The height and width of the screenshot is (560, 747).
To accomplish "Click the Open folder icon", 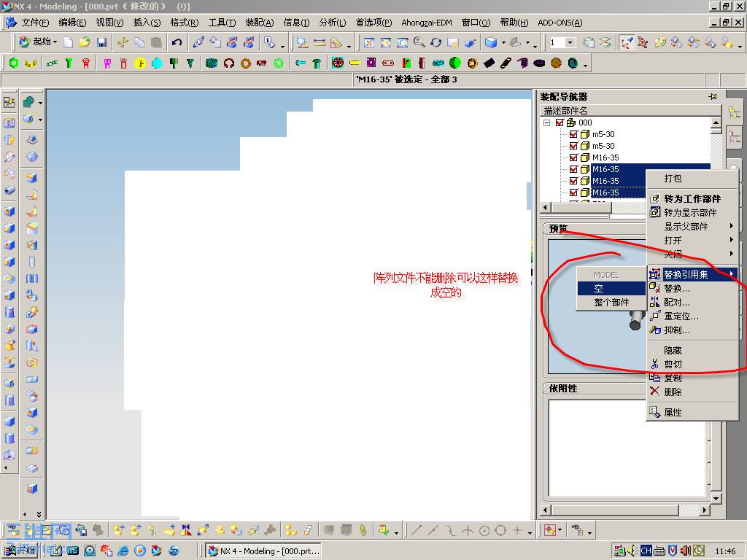I will click(85, 42).
